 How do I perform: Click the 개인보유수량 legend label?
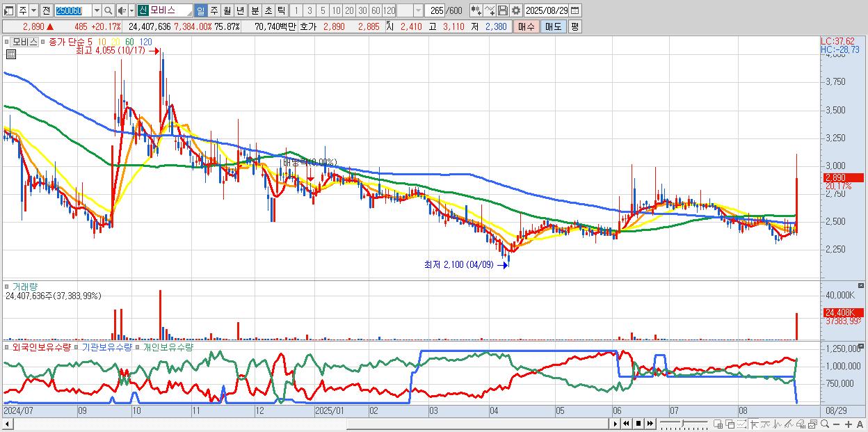(168, 346)
